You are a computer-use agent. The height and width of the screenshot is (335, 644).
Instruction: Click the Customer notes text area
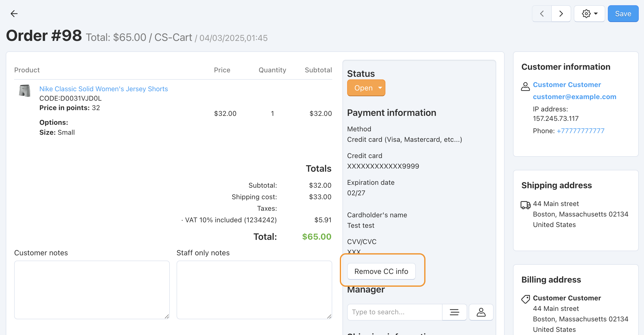pyautogui.click(x=92, y=290)
